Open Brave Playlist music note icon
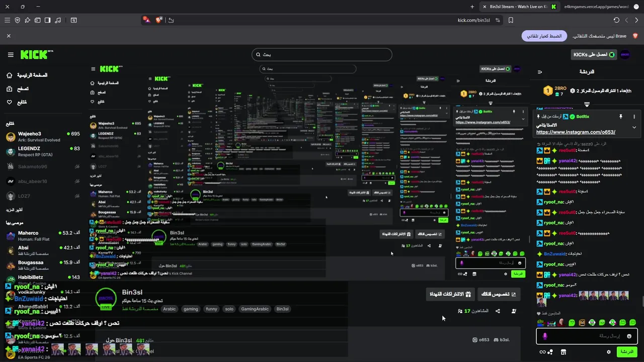644x362 pixels. pyautogui.click(x=58, y=20)
